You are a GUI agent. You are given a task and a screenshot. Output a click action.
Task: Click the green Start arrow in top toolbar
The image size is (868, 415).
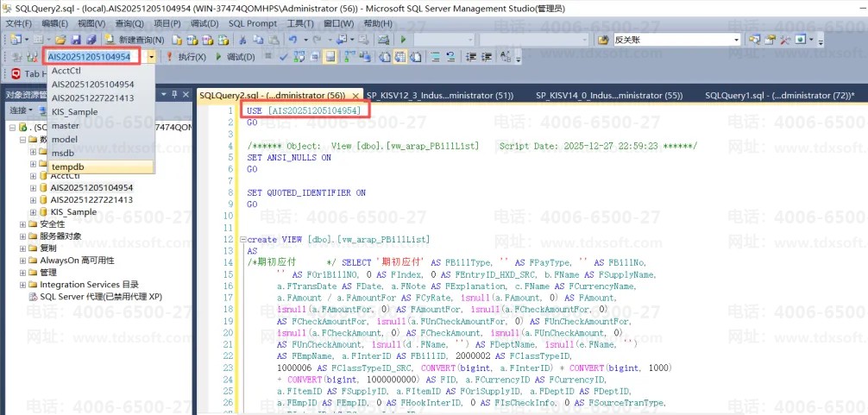tap(403, 40)
